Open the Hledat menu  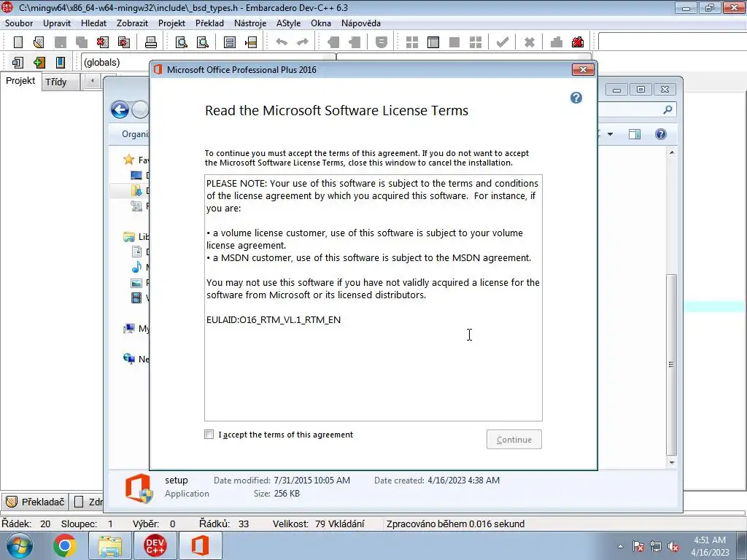tap(93, 23)
